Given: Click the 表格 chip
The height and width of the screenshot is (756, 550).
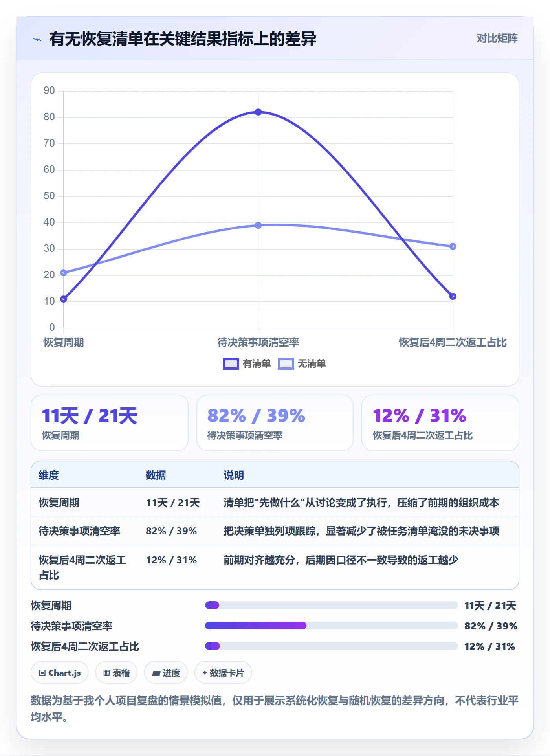Looking at the screenshot, I should point(116,673).
